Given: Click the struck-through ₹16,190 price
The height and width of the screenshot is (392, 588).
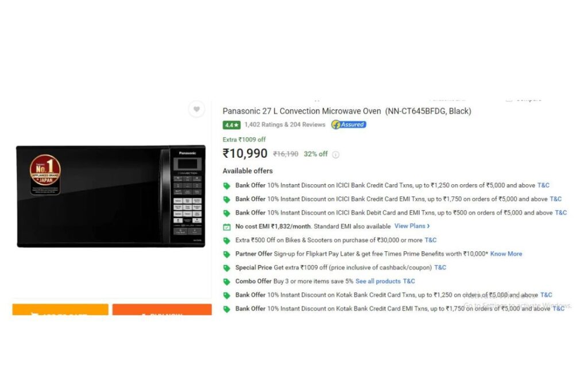Looking at the screenshot, I should 286,154.
